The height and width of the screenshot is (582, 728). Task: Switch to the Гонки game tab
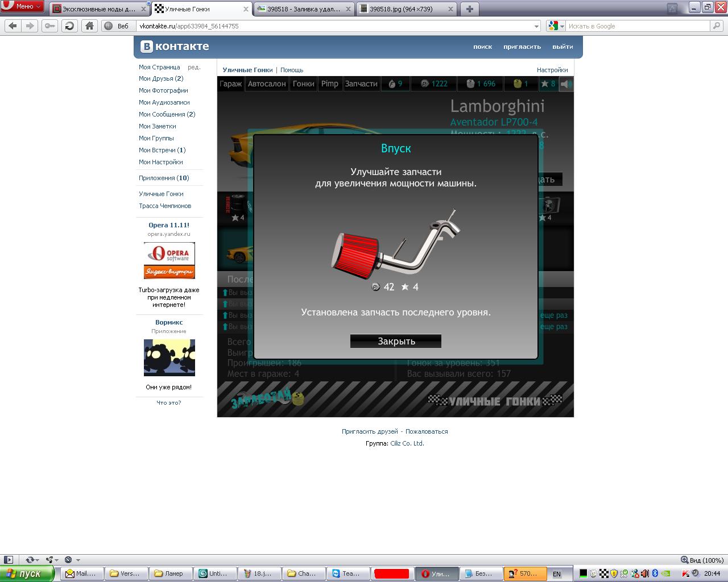[x=303, y=84]
